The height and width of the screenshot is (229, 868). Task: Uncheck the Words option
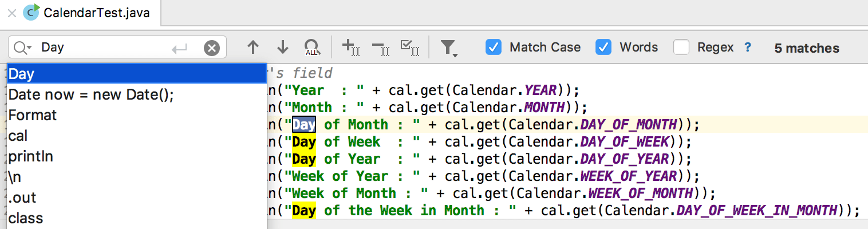point(603,47)
